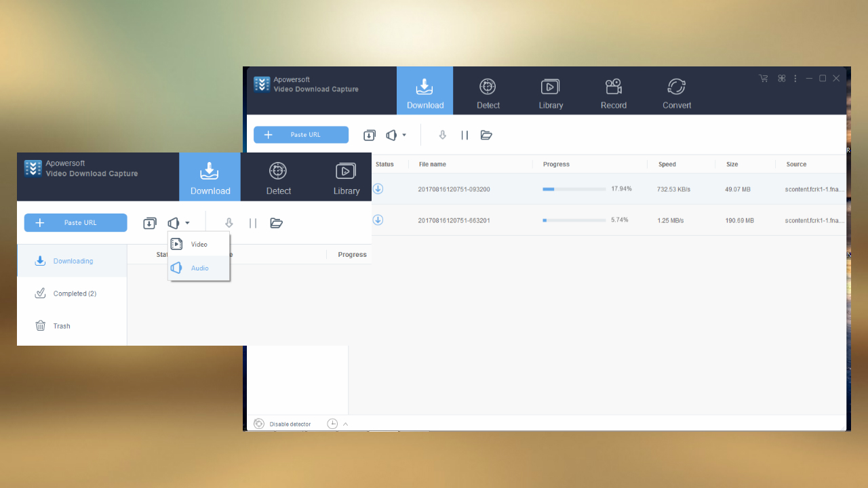Screen dimensions: 868x488
Task: Click Paste URL in the front window
Action: pos(75,223)
